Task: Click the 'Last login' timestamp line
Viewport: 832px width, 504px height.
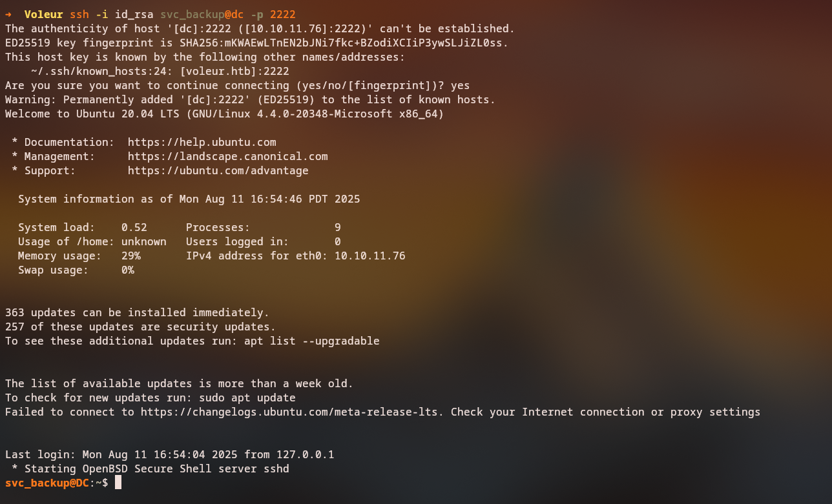Action: (x=169, y=454)
